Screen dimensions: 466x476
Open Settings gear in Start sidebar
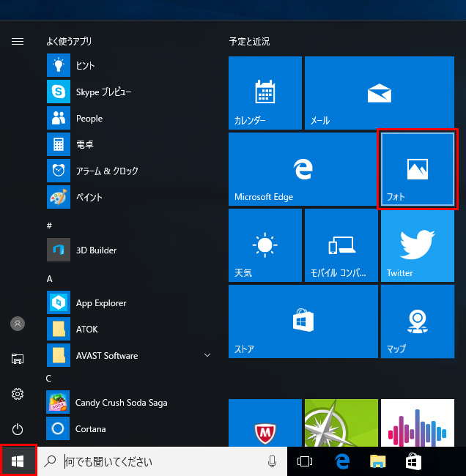click(18, 394)
